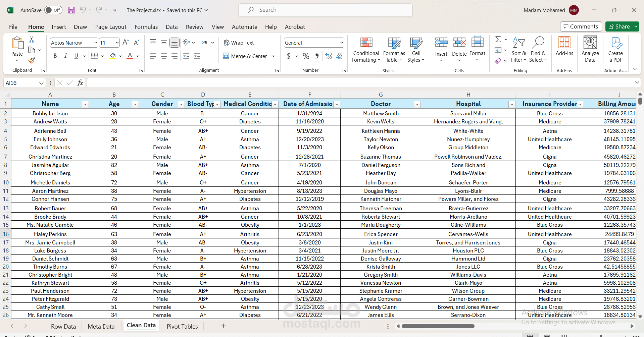
Task: Open the Insert ribbon tab
Action: click(59, 27)
